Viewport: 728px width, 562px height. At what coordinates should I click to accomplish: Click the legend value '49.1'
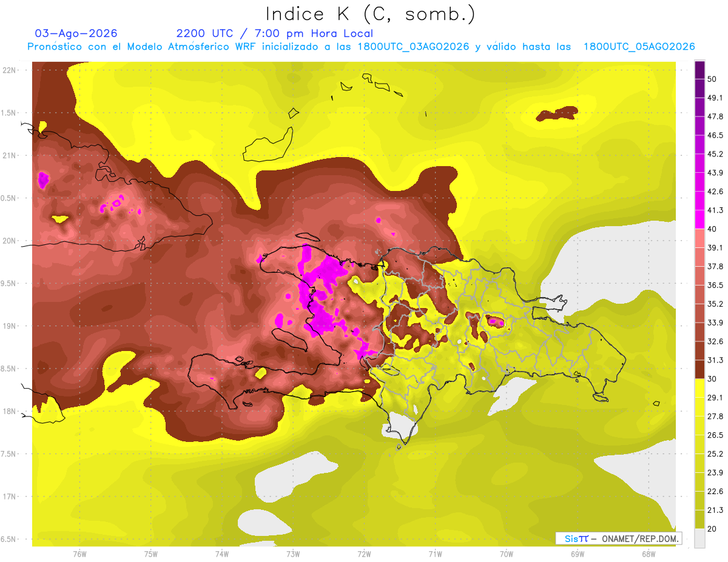pyautogui.click(x=715, y=98)
